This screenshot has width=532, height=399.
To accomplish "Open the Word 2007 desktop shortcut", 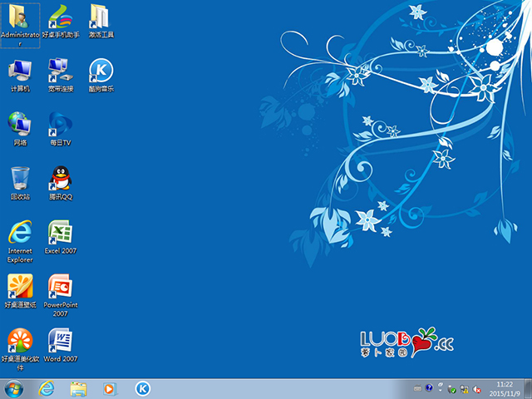I will click(x=61, y=341).
